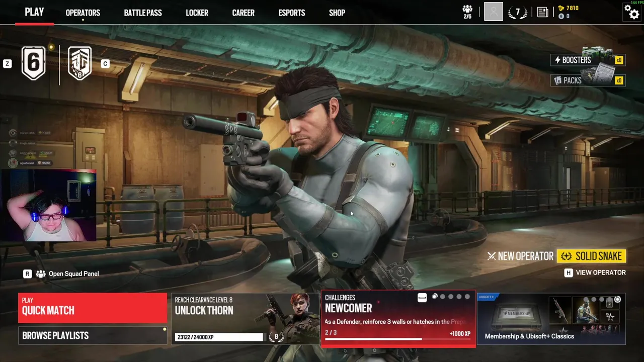Select the second game mode shield emblem
The image size is (644, 362).
(x=79, y=63)
